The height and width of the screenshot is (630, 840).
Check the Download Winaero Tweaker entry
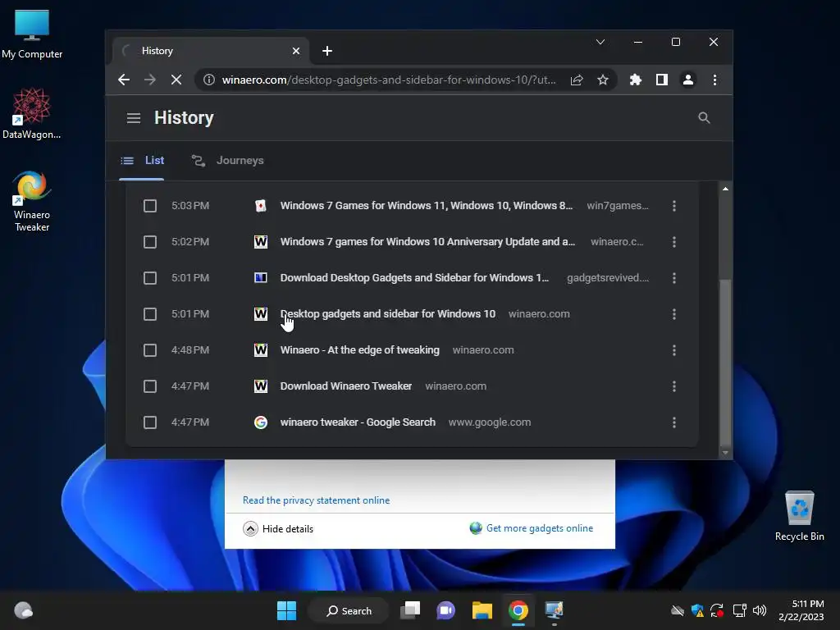[x=150, y=386]
